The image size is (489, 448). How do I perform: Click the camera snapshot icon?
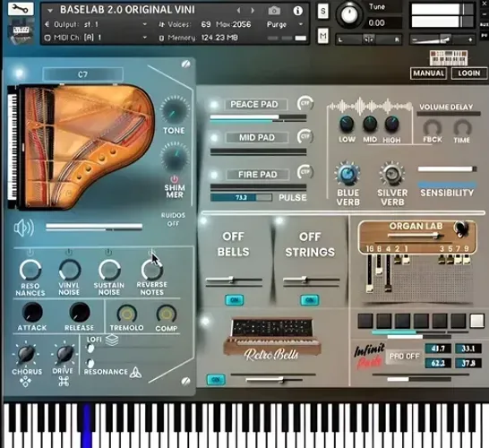[274, 11]
